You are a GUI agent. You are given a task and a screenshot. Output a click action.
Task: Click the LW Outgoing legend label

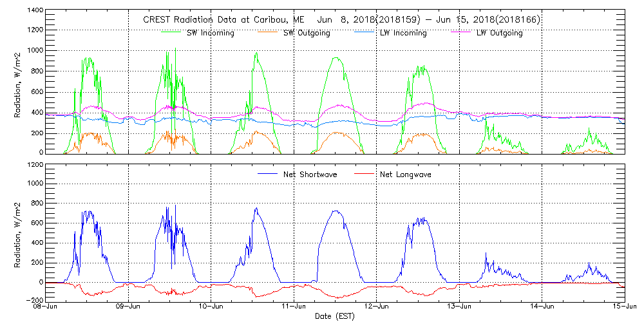tap(499, 33)
